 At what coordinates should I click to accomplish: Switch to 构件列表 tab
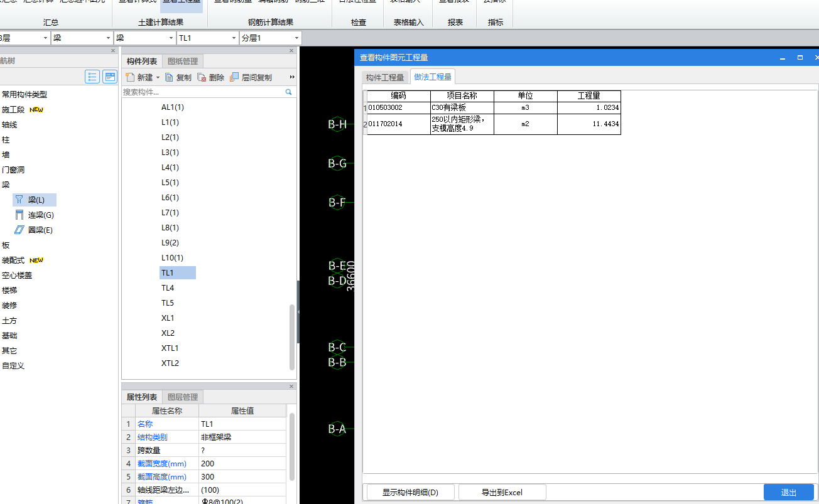click(x=142, y=61)
